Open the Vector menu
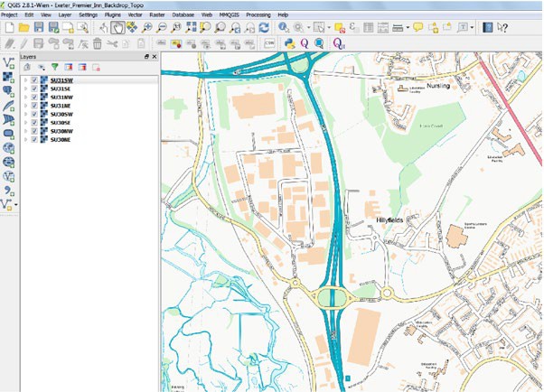The image size is (544, 392). 135,15
